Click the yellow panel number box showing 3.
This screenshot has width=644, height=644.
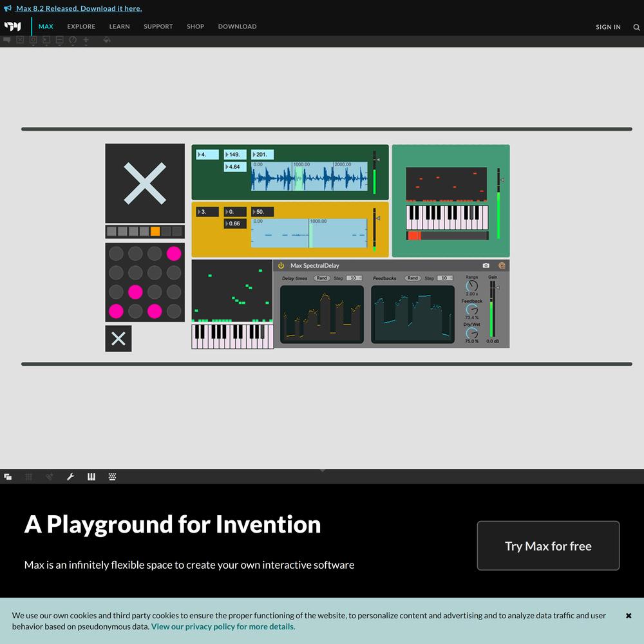click(207, 212)
